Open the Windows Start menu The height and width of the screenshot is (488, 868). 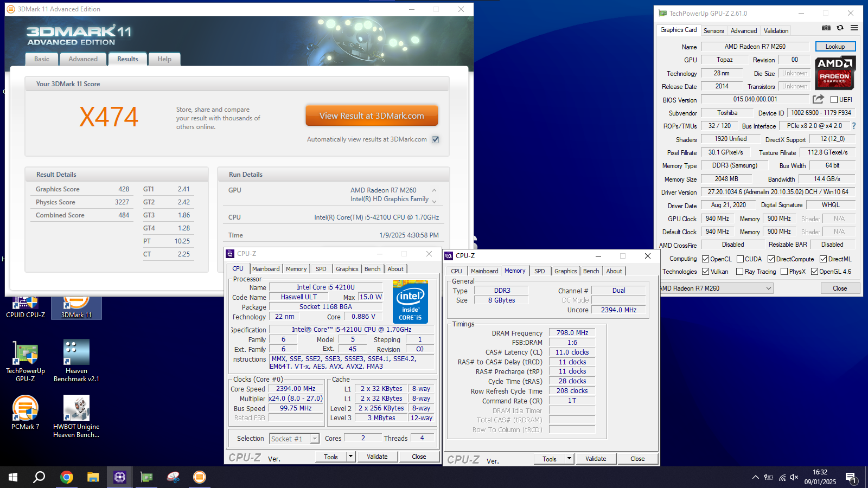click(x=13, y=477)
